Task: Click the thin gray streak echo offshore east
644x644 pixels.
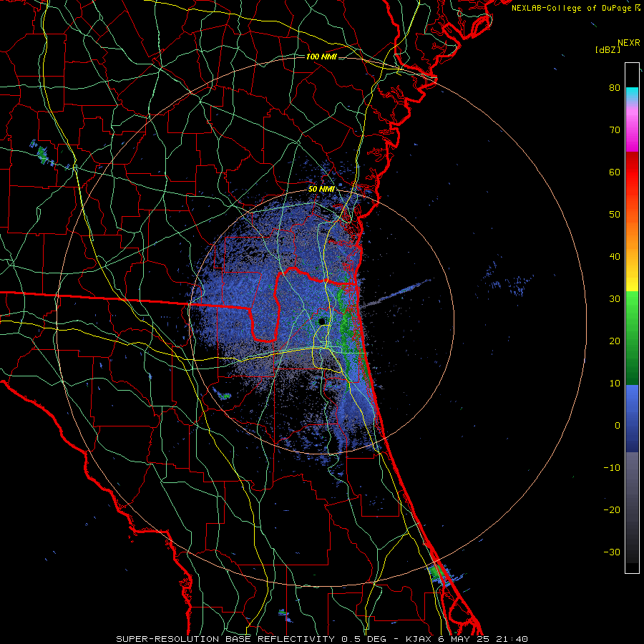Action: [x=396, y=293]
